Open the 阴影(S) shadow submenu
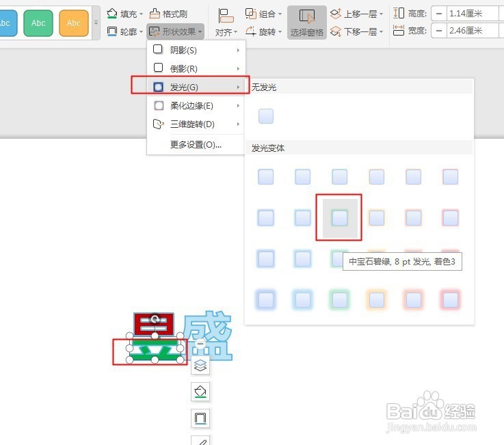Screen dimensions: 504x445 click(x=196, y=50)
